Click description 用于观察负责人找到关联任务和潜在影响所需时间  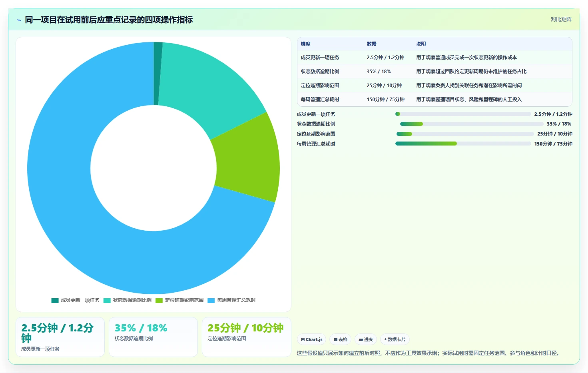[x=469, y=86]
